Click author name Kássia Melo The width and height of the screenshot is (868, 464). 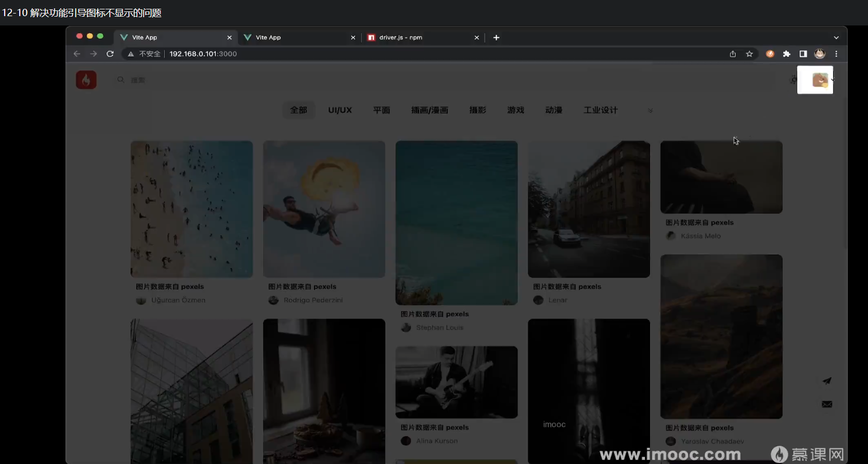point(701,236)
